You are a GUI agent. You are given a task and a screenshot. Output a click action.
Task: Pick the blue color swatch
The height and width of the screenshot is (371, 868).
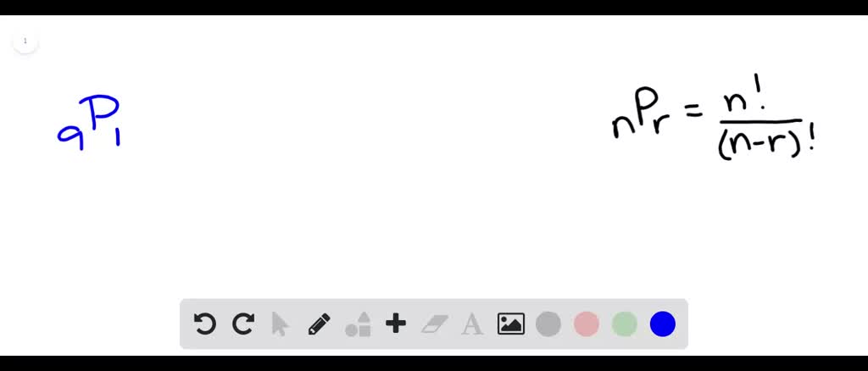[663, 324]
